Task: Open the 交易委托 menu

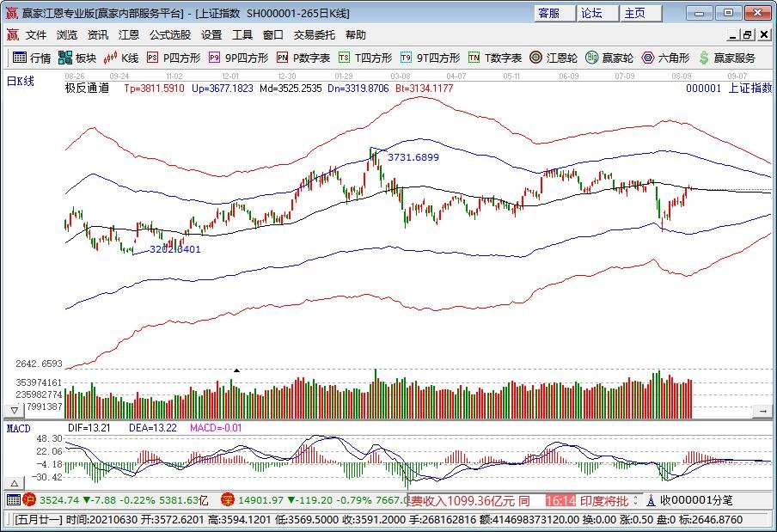Action: (x=315, y=35)
